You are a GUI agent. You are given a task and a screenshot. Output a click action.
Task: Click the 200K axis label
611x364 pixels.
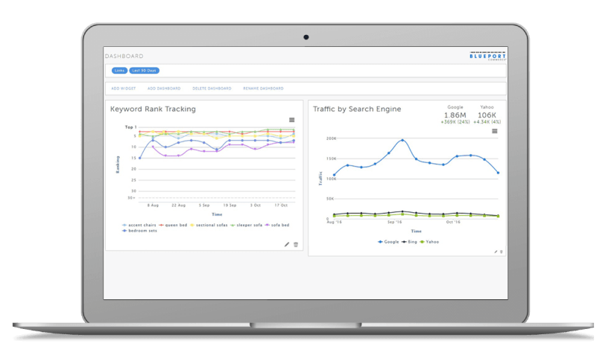tap(331, 138)
